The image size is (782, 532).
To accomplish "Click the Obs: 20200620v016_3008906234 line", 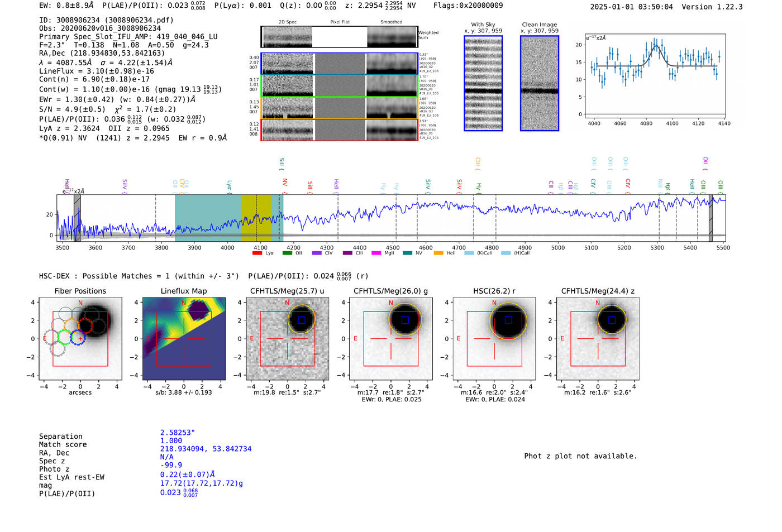I will [100, 28].
